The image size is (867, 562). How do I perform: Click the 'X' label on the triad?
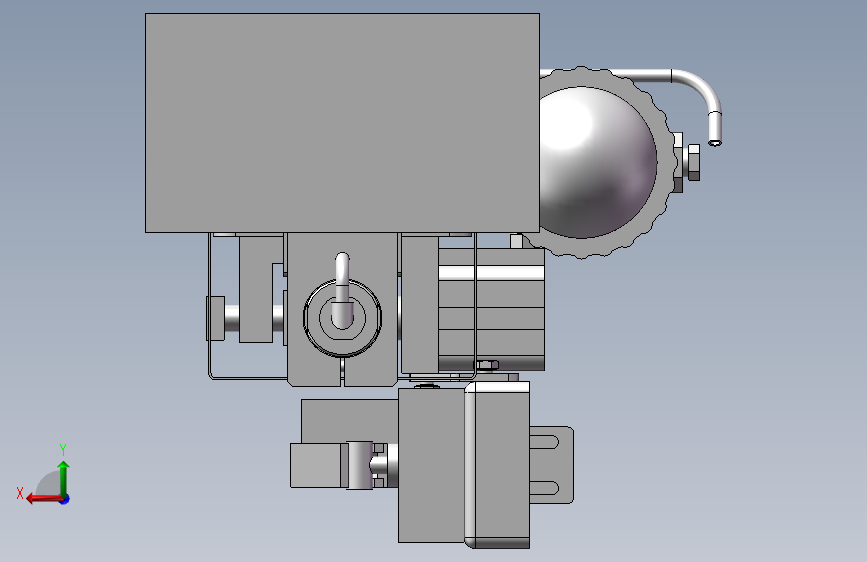click(20, 493)
